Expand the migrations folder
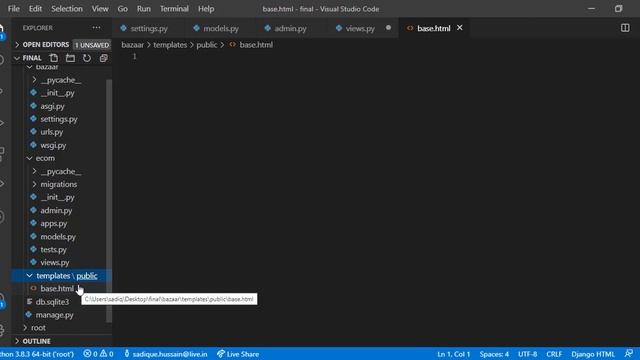This screenshot has height=360, width=640. point(58,184)
